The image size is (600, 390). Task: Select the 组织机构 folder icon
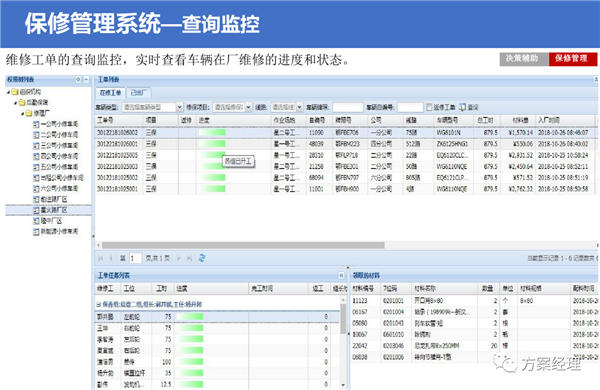pos(15,92)
